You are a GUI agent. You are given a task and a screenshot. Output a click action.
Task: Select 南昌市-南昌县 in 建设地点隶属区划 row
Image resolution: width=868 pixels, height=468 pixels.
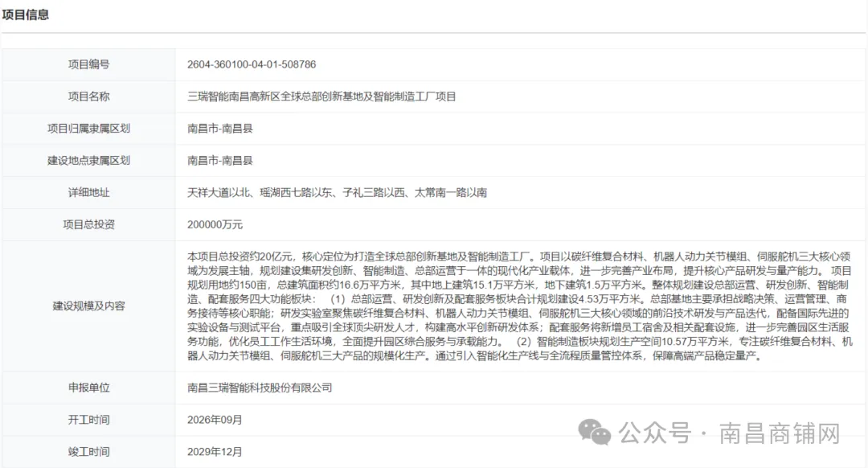point(219,161)
